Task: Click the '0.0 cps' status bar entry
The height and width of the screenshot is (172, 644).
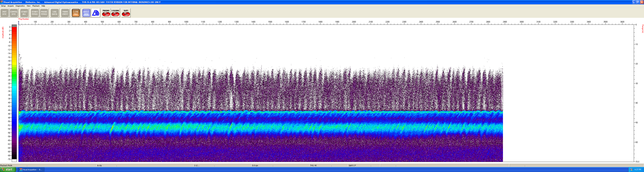Action: coord(255,165)
